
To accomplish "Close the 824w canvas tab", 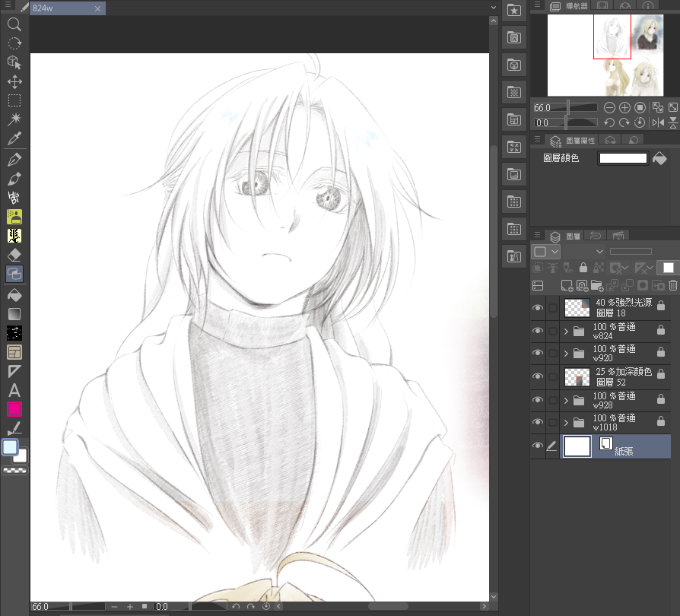I will [x=97, y=8].
